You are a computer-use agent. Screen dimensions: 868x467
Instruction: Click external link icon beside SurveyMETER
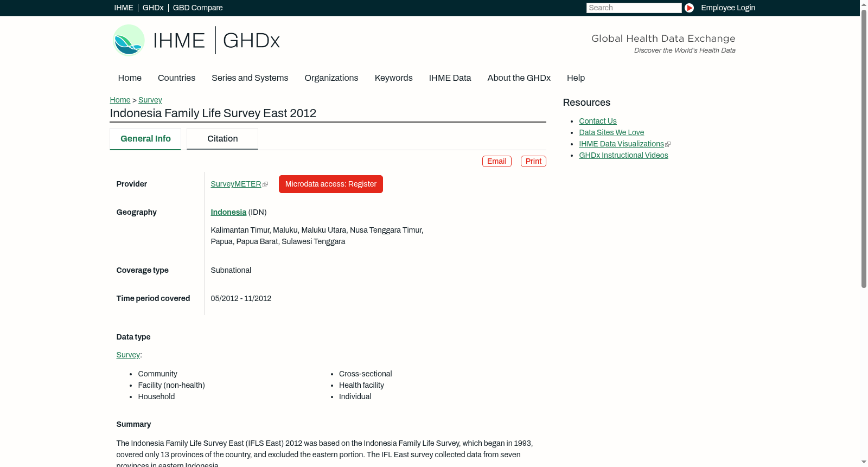265,184
